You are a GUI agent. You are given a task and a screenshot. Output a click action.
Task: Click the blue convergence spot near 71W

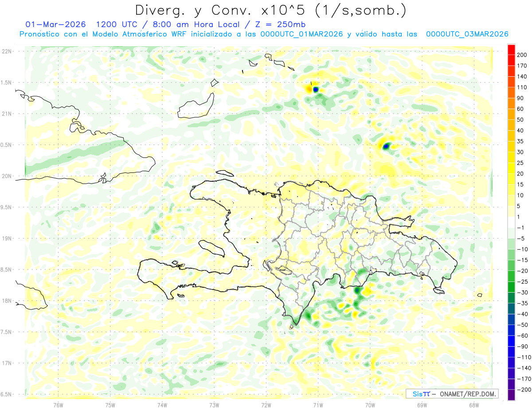(316, 90)
